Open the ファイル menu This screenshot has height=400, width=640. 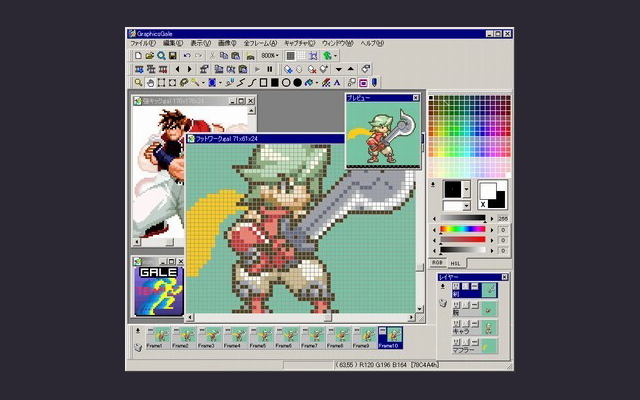(x=143, y=43)
